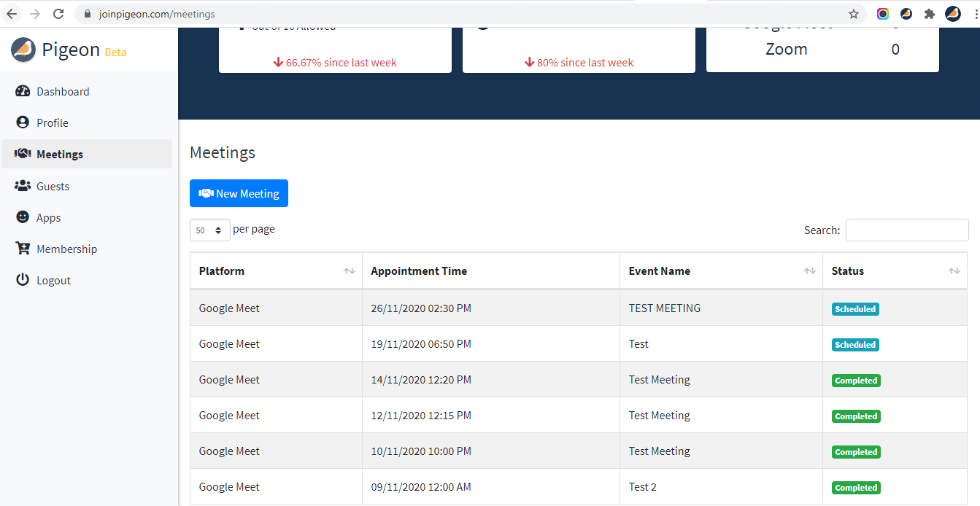This screenshot has width=980, height=506.
Task: Click the Logout power icon
Action: tap(23, 280)
